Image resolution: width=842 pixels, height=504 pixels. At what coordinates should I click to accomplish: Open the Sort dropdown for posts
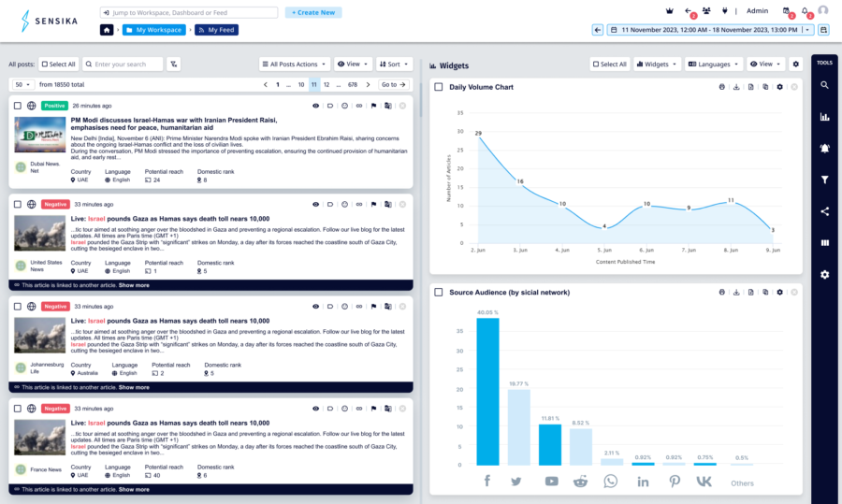click(394, 64)
